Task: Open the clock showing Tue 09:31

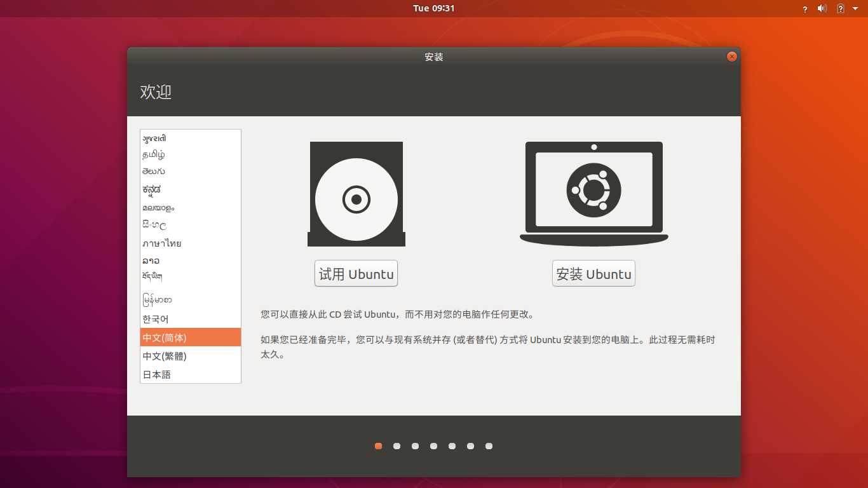Action: [434, 8]
